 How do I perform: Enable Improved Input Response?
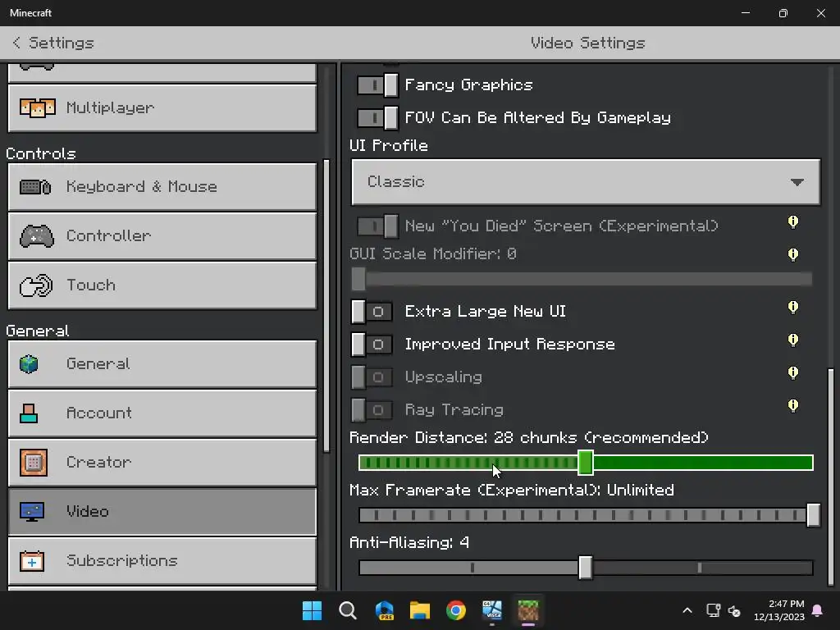(372, 345)
